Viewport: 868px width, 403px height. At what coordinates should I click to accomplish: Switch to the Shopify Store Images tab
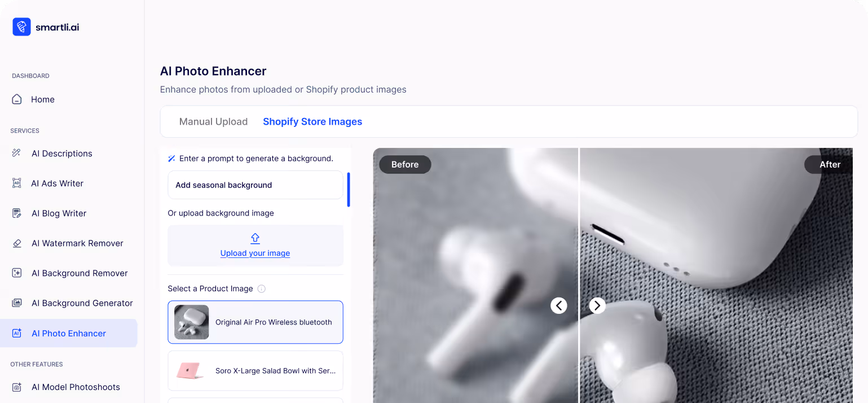click(x=312, y=121)
